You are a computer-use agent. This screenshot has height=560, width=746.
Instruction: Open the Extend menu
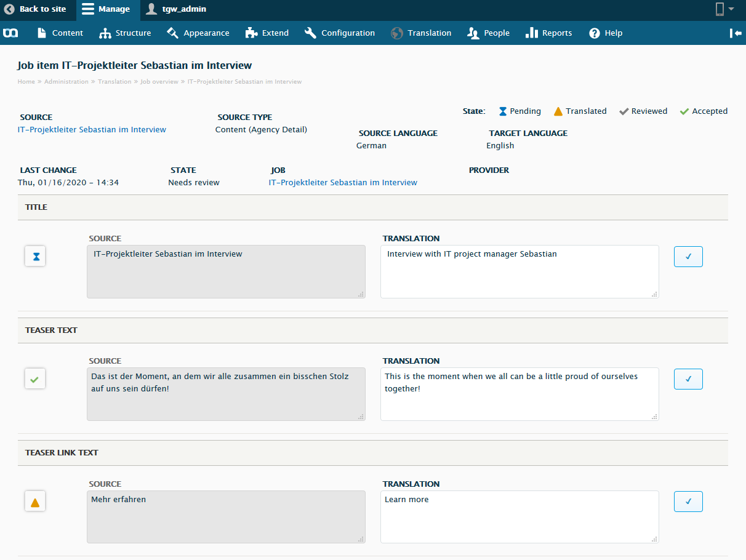(267, 33)
